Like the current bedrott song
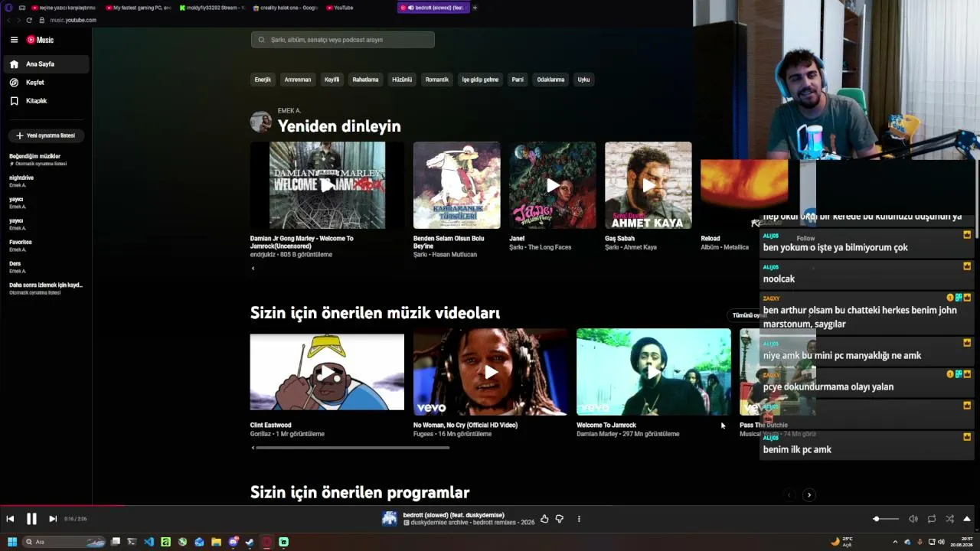Screen dimensions: 980x551 (x=544, y=519)
